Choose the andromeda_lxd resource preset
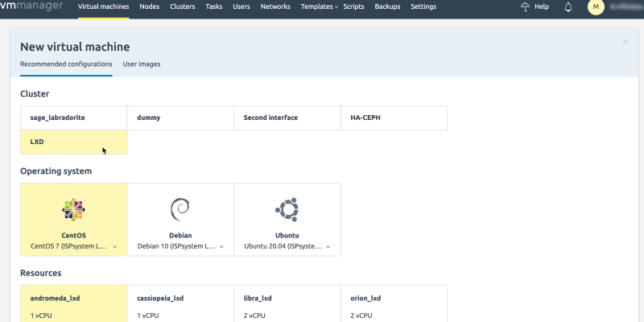Viewport: 644px width, 322px height. [x=73, y=303]
